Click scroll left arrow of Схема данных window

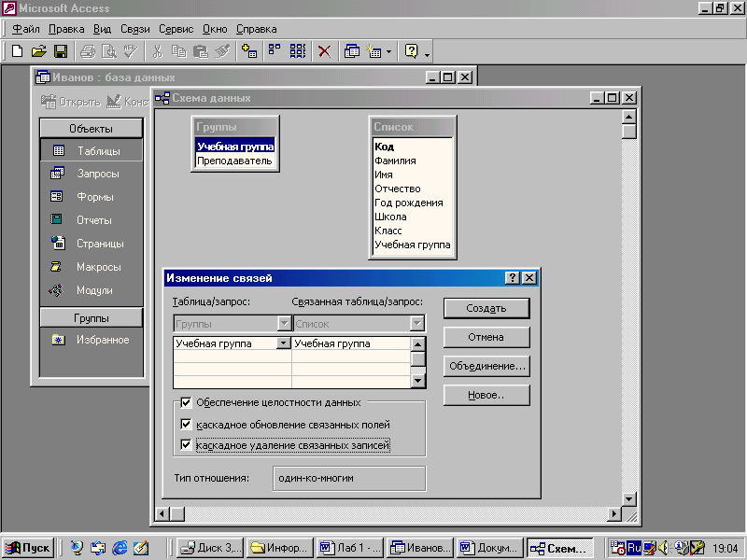coord(162,514)
